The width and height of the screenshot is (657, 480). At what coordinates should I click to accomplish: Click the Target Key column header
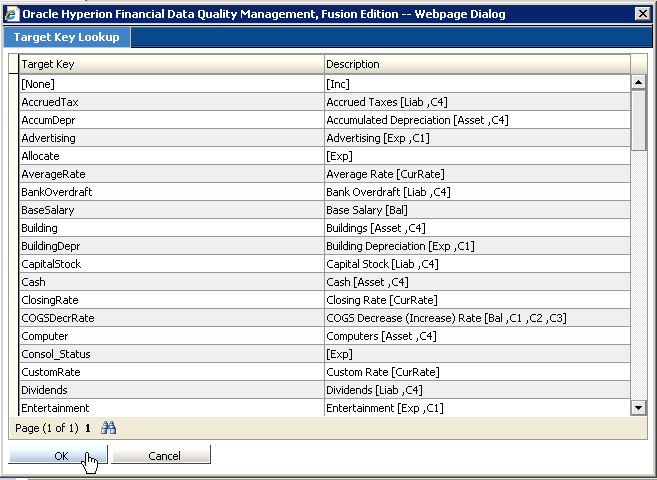[172, 64]
